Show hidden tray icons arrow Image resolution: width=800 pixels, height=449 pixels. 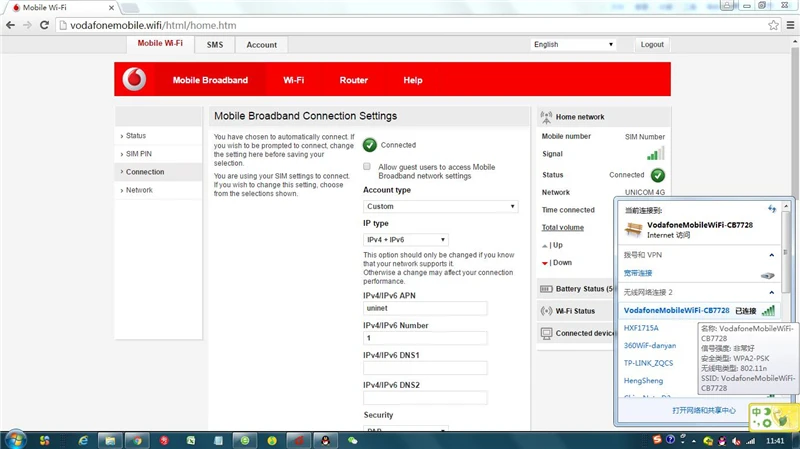694,441
